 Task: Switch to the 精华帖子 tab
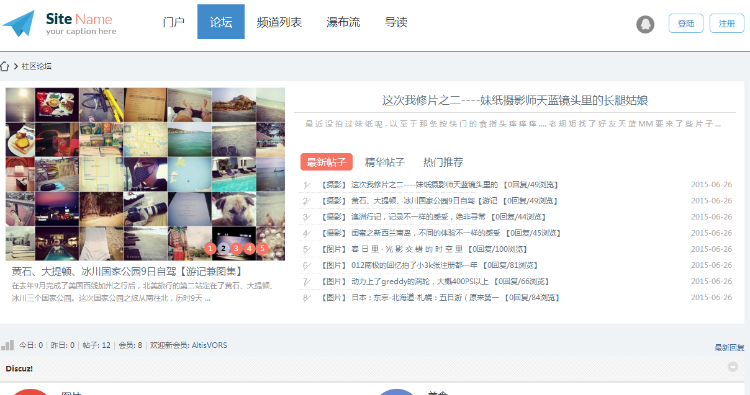385,162
